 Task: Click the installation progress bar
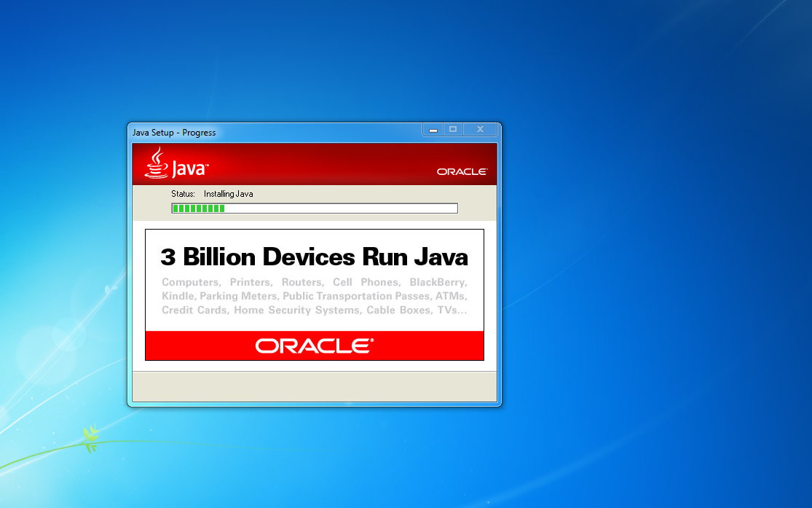[315, 208]
